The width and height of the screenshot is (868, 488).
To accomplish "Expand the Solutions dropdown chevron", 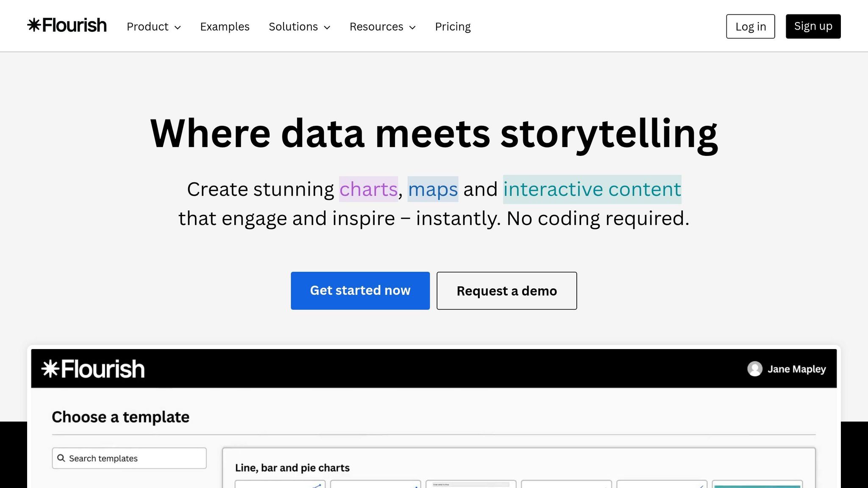I will 327,28.
